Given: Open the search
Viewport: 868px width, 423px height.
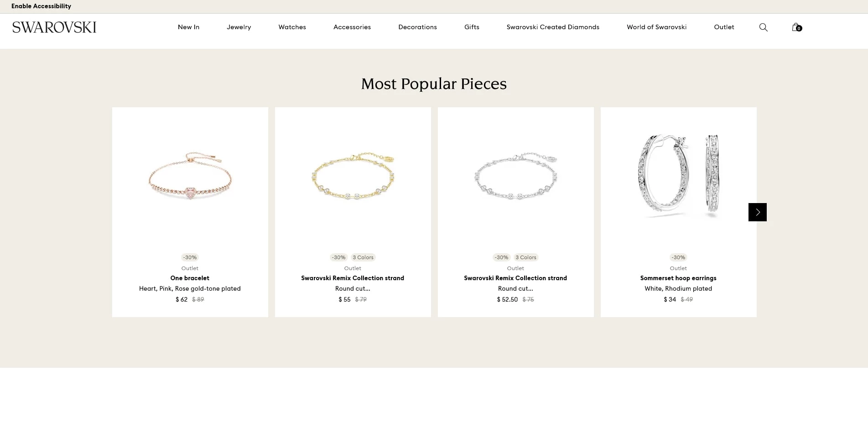Looking at the screenshot, I should 763,27.
